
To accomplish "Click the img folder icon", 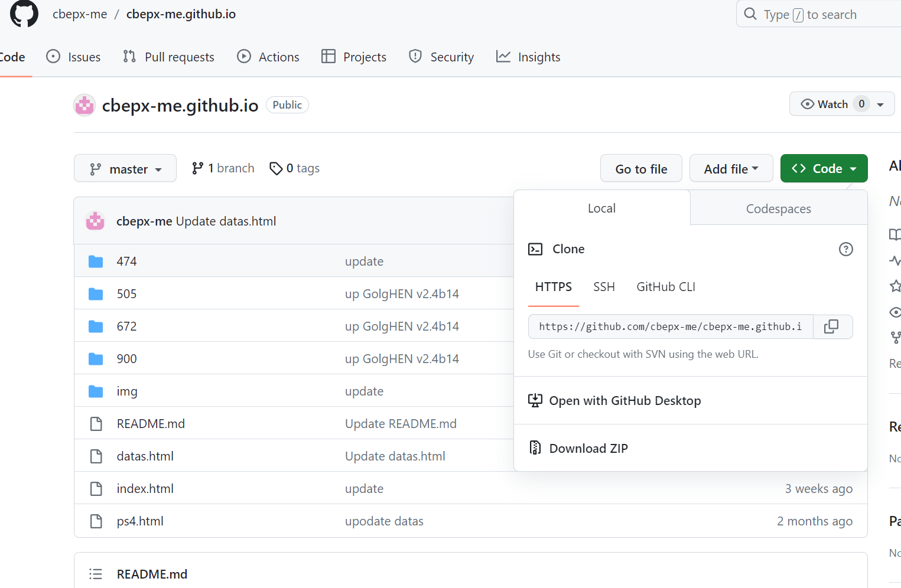I will 96,391.
